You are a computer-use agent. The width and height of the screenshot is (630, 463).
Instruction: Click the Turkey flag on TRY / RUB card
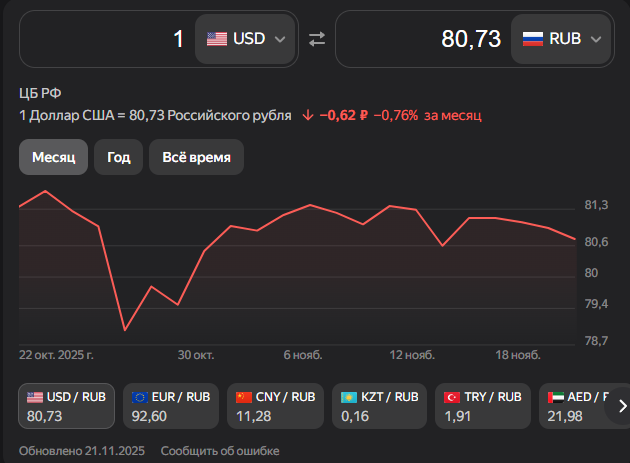[x=452, y=397]
